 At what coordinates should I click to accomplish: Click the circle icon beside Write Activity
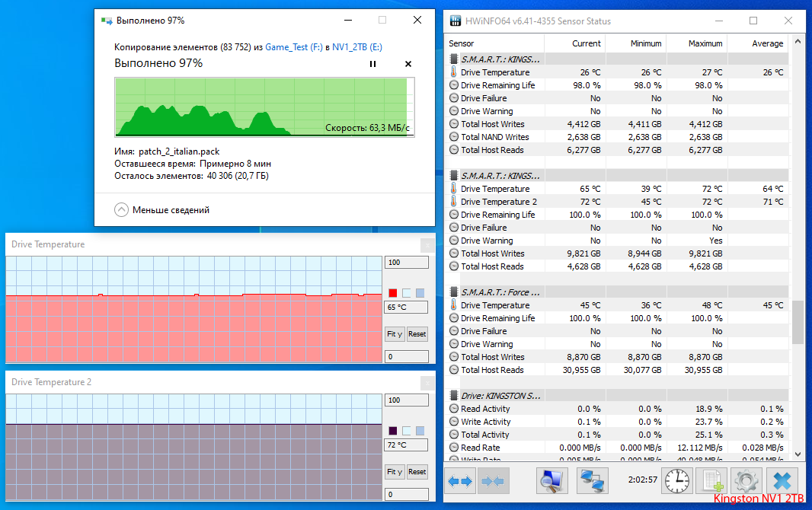pos(454,422)
